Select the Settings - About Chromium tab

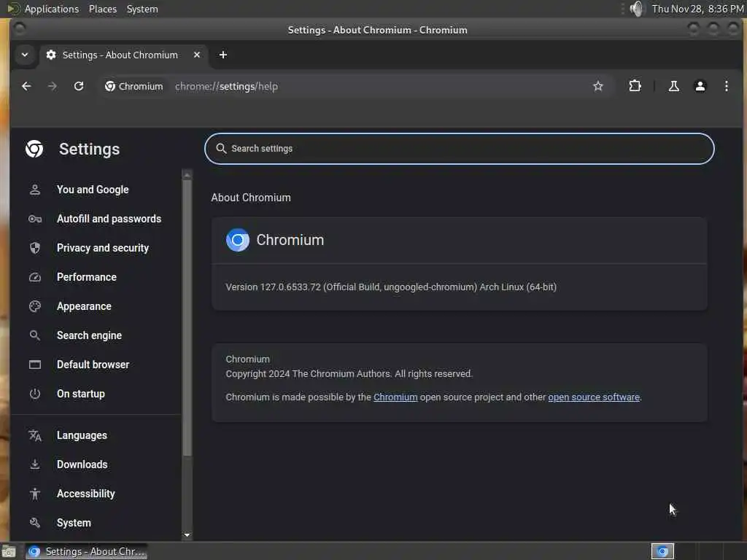click(120, 55)
